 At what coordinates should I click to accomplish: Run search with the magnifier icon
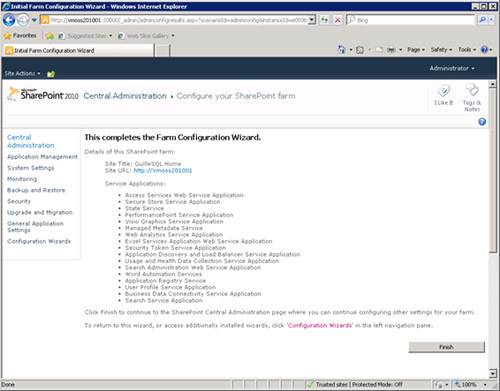482,20
